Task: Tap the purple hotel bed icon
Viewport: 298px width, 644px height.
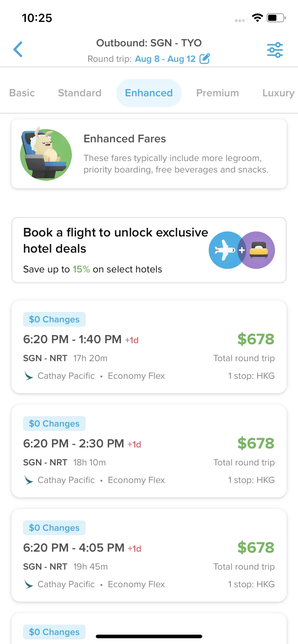Action: (258, 250)
